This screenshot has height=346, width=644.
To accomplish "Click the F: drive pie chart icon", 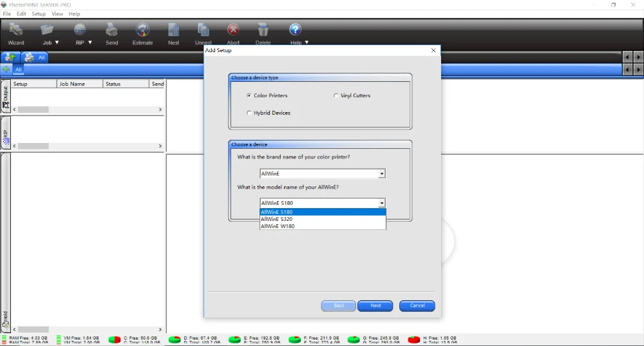I will tap(294, 340).
